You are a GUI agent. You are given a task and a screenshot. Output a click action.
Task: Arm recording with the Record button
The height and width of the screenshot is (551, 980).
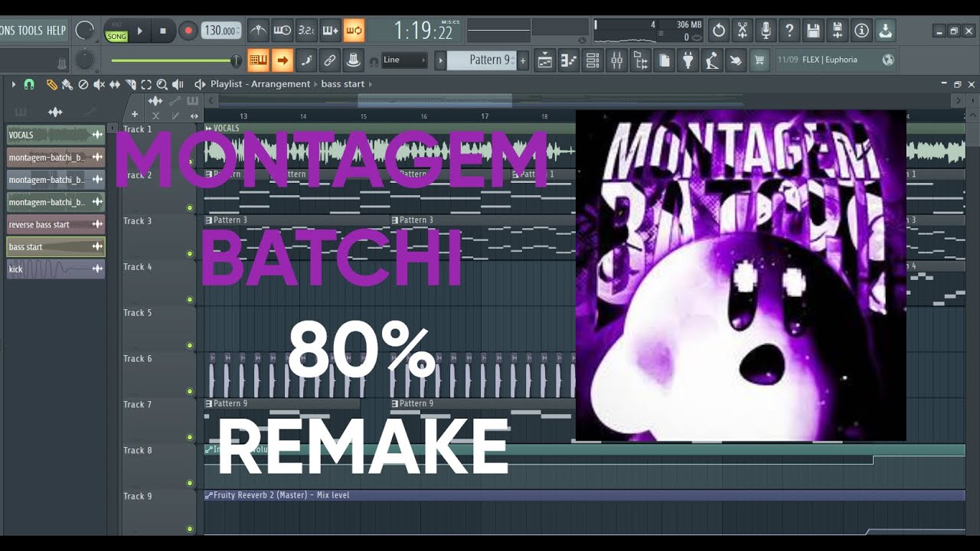coord(188,31)
